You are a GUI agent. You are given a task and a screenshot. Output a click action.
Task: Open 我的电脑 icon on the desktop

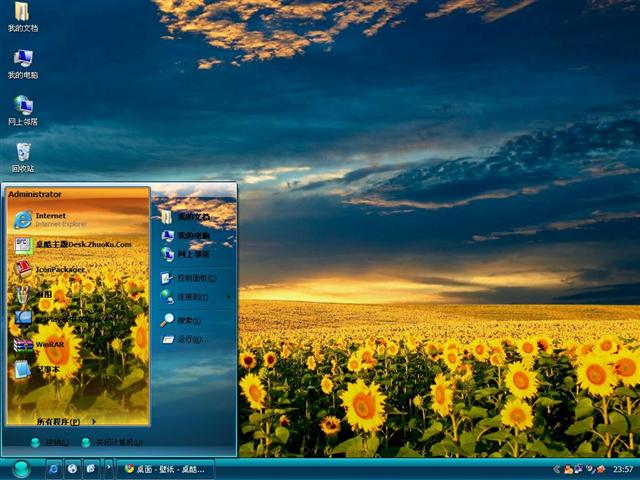pos(22,62)
